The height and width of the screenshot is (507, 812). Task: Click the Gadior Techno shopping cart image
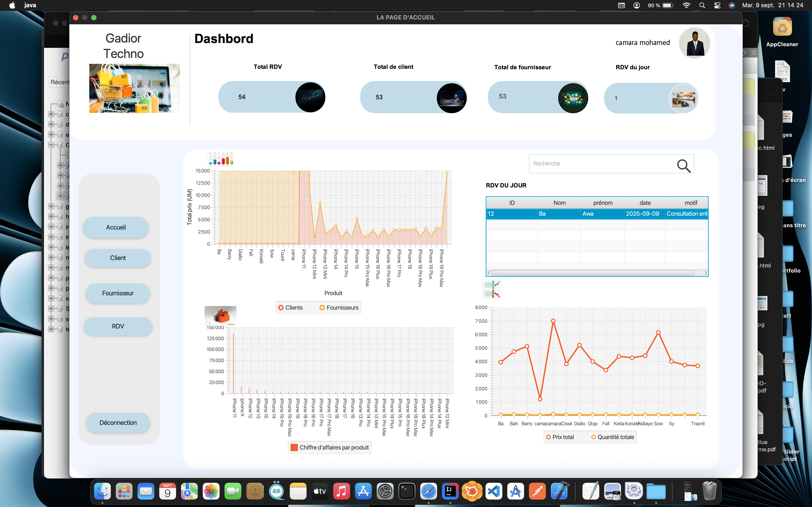pyautogui.click(x=134, y=88)
